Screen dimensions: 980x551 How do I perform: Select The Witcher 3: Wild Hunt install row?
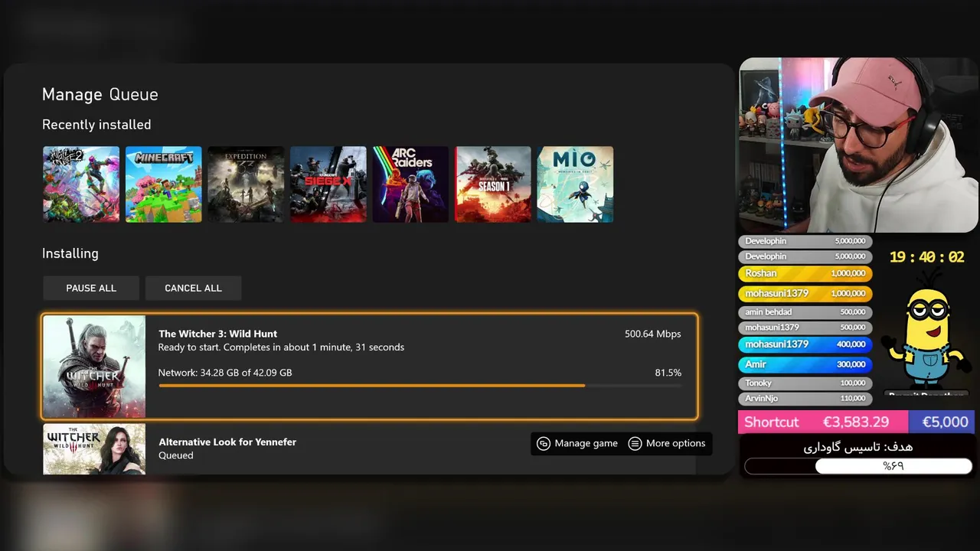(x=370, y=367)
